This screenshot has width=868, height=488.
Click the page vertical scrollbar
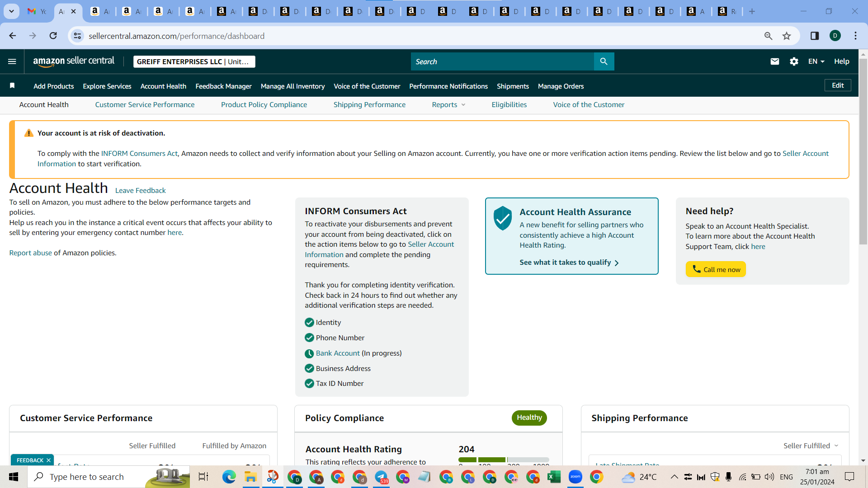point(863,151)
